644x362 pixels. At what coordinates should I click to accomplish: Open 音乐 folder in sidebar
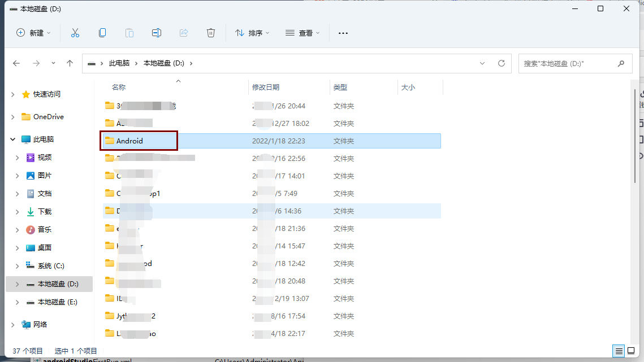(x=45, y=230)
